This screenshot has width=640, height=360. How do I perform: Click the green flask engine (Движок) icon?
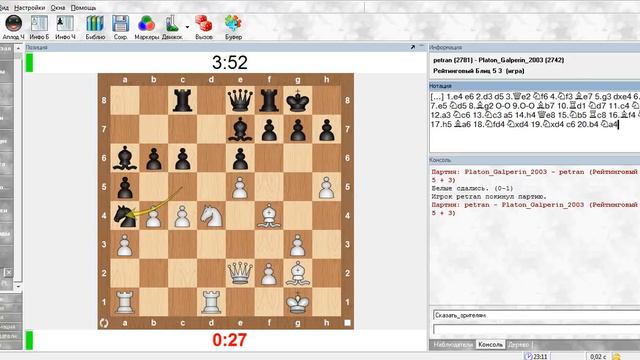[172, 24]
